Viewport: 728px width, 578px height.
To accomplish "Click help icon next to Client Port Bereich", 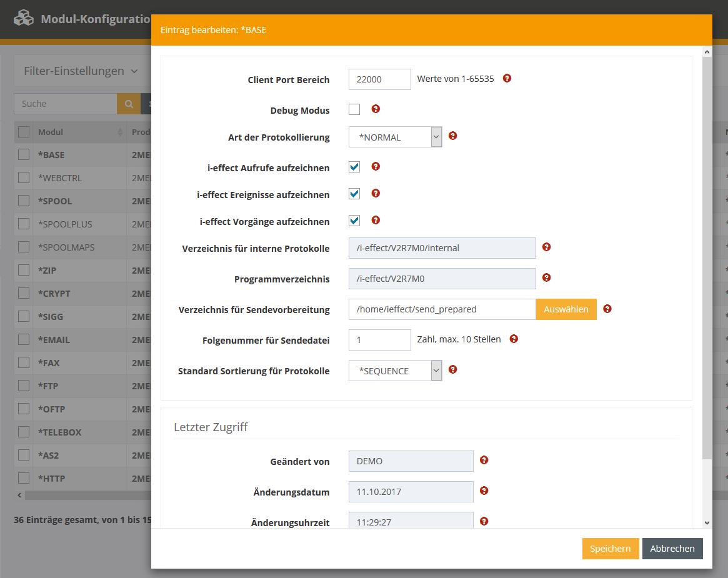I will point(507,79).
